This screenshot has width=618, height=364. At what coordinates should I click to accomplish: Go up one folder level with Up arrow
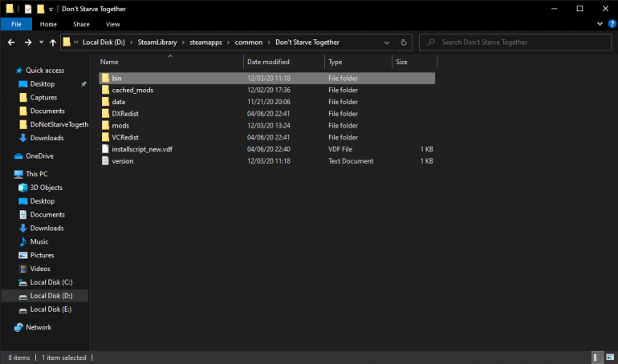[52, 42]
